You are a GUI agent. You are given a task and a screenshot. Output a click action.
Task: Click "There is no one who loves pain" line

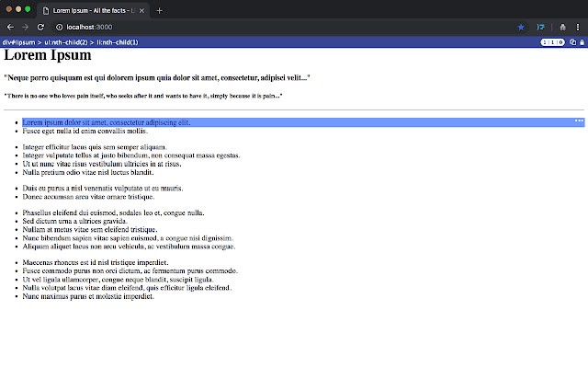click(x=143, y=96)
